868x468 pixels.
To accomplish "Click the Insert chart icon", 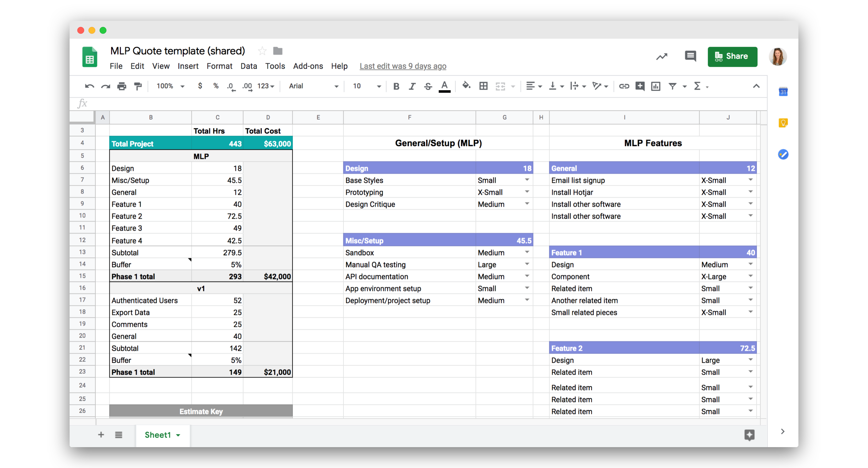I will [656, 86].
